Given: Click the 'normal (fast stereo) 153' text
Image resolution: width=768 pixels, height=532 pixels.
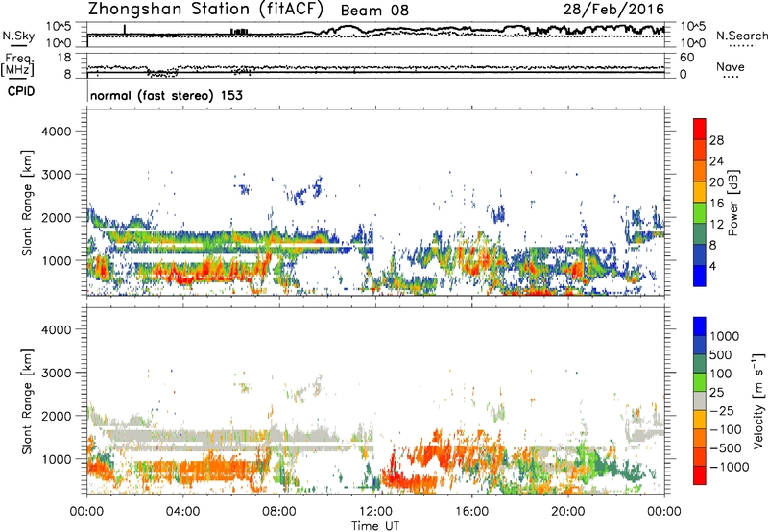Looking at the screenshot, I should tap(166, 95).
